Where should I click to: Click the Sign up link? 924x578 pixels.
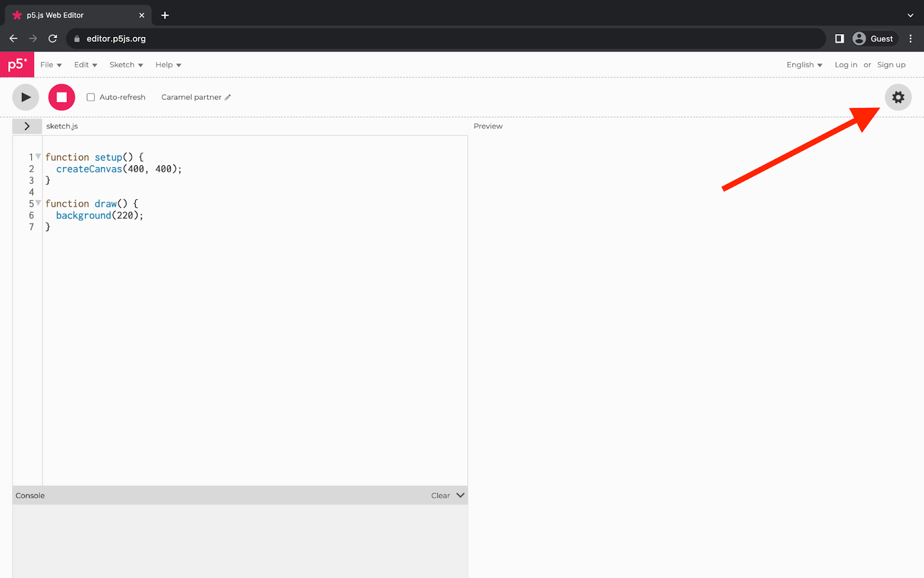point(891,65)
